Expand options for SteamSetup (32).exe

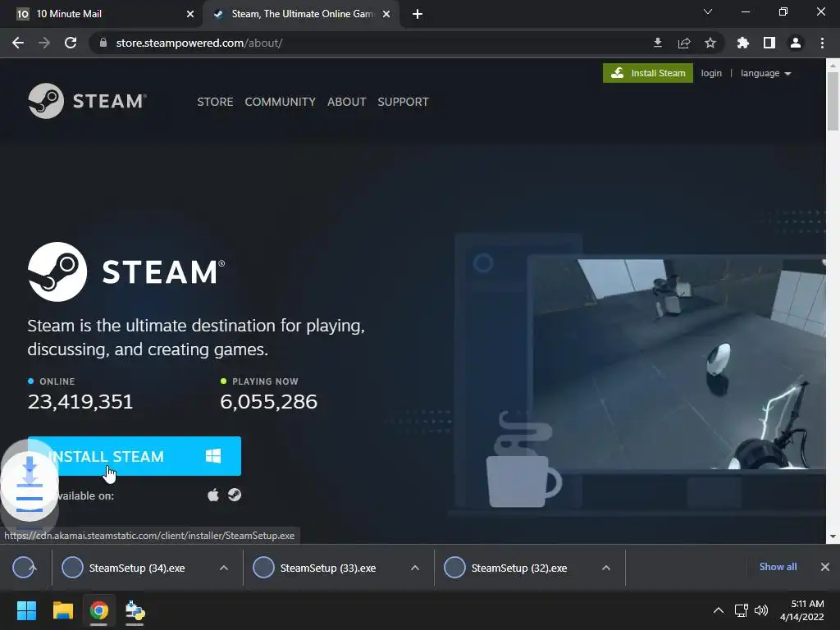click(x=606, y=568)
